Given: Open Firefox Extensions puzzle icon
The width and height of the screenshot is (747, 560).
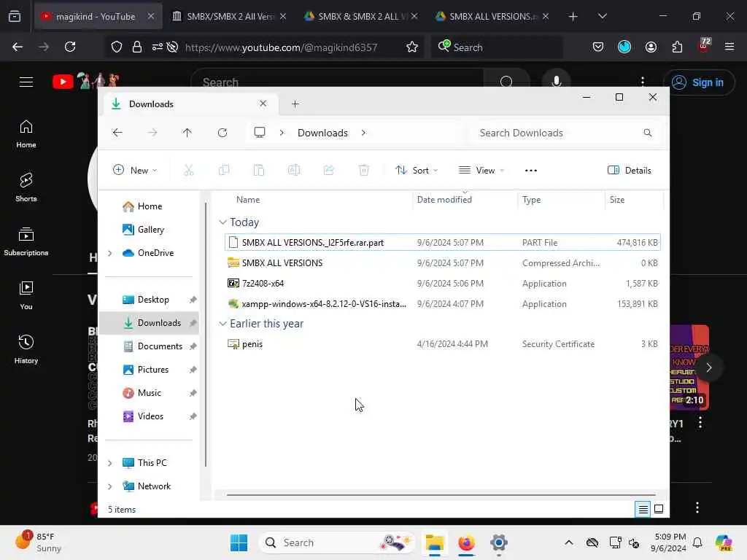Looking at the screenshot, I should 677,47.
